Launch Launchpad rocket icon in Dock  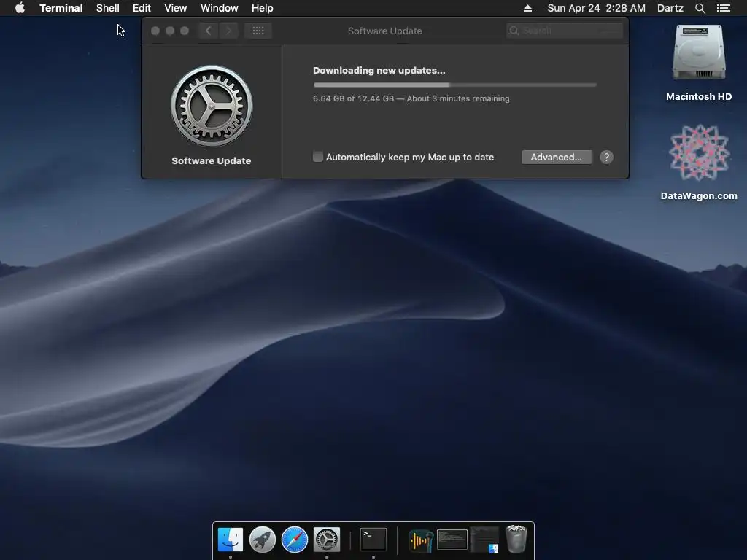(x=263, y=540)
